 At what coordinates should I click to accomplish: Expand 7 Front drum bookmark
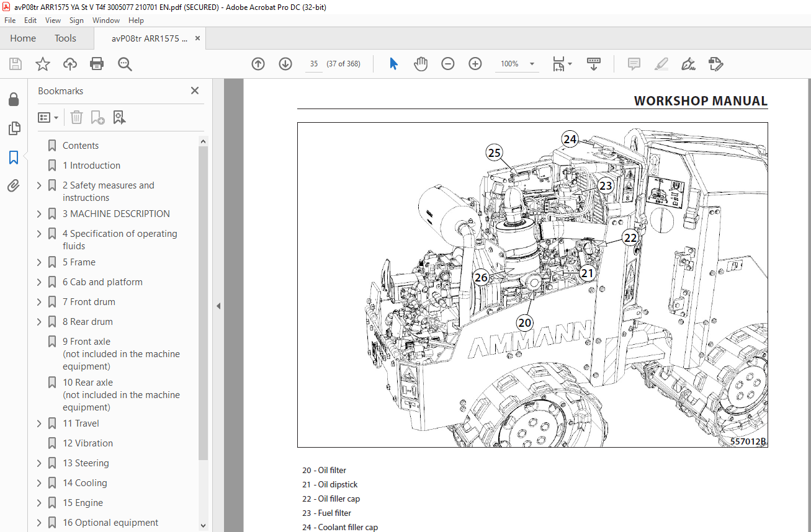click(x=39, y=302)
